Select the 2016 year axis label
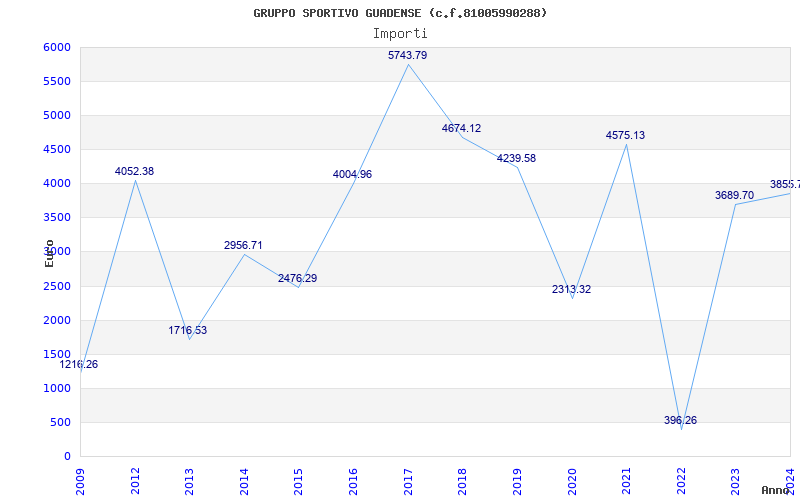Viewport: 800px width, 500px height. (x=354, y=481)
